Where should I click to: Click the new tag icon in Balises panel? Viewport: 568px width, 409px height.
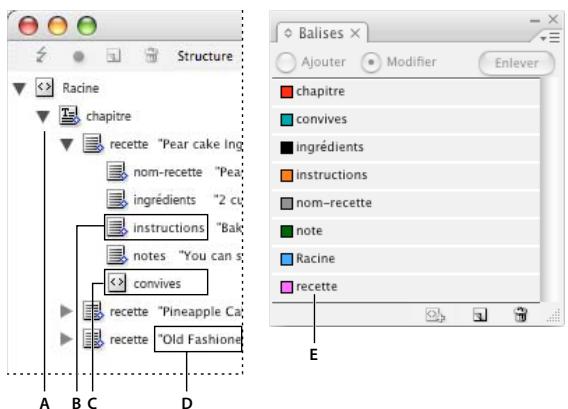(480, 315)
